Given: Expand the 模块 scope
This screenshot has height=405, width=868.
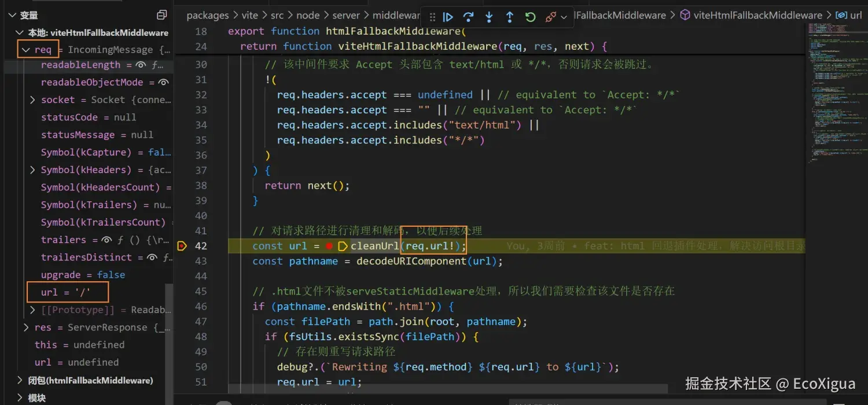Looking at the screenshot, I should pos(21,398).
